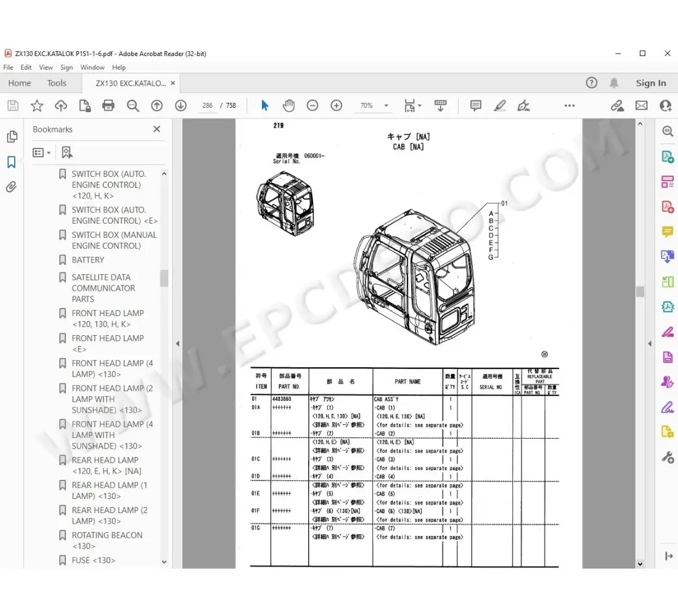This screenshot has height=616, width=678.
Task: Open the Attachments paperclip panel
Action: coord(11,187)
